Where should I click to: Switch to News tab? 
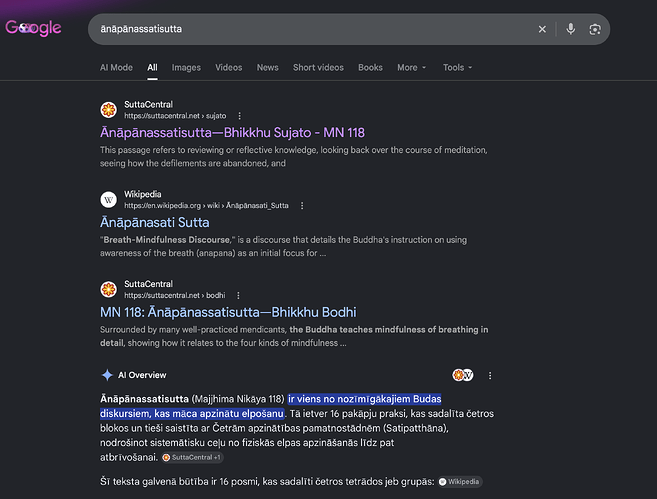coord(267,67)
